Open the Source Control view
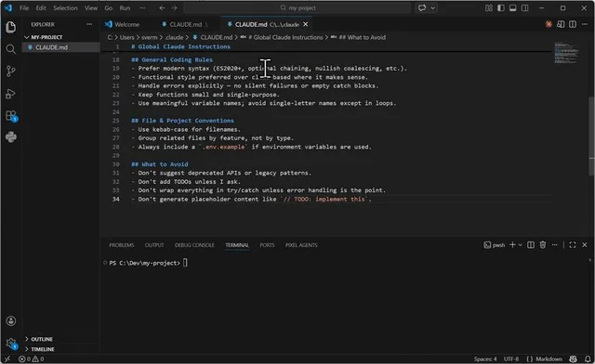Image resolution: width=595 pixels, height=364 pixels. tap(10, 71)
